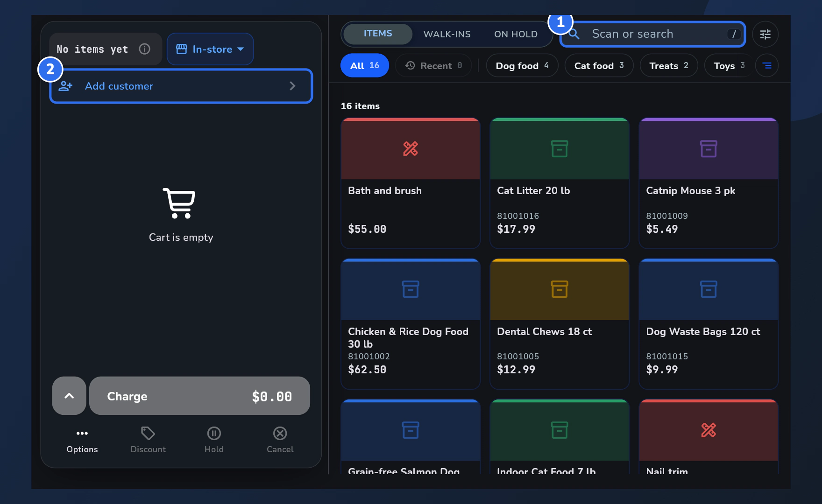Image resolution: width=822 pixels, height=504 pixels.
Task: Click the Dog Waste Bags box icon
Action: coord(709,289)
